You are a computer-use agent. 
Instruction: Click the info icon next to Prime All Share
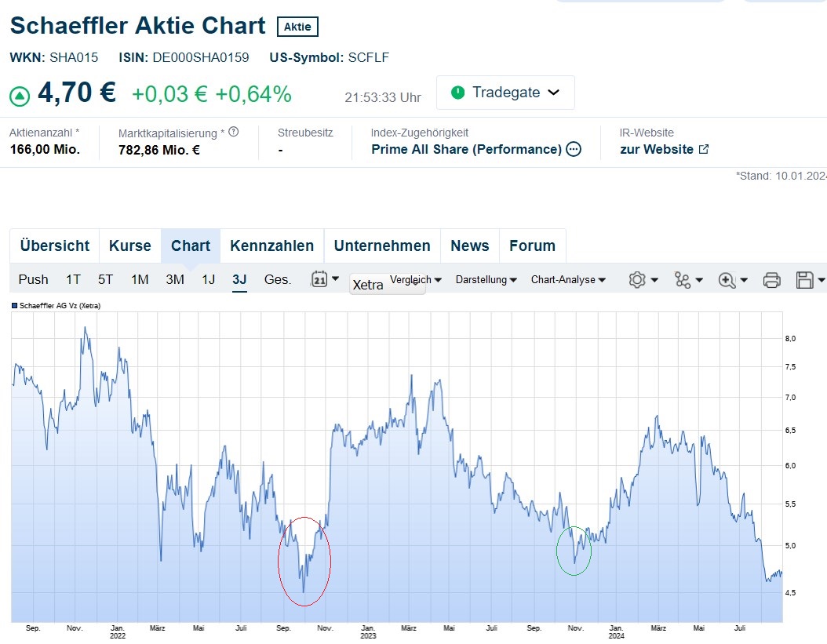click(x=575, y=149)
